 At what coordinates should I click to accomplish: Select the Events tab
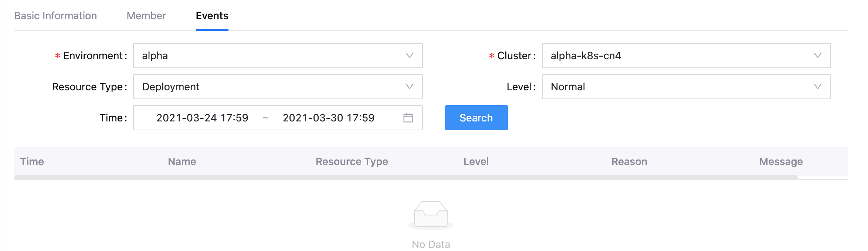click(x=212, y=16)
